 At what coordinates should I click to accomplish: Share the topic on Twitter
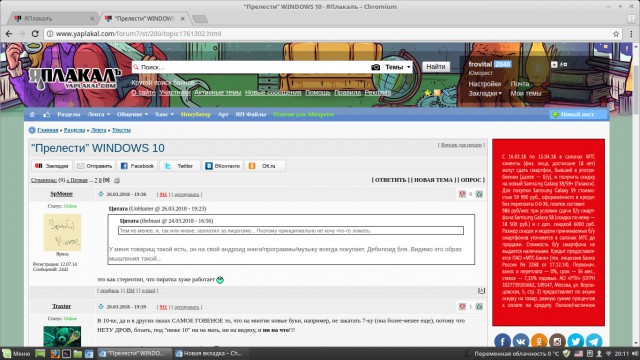[x=180, y=166]
